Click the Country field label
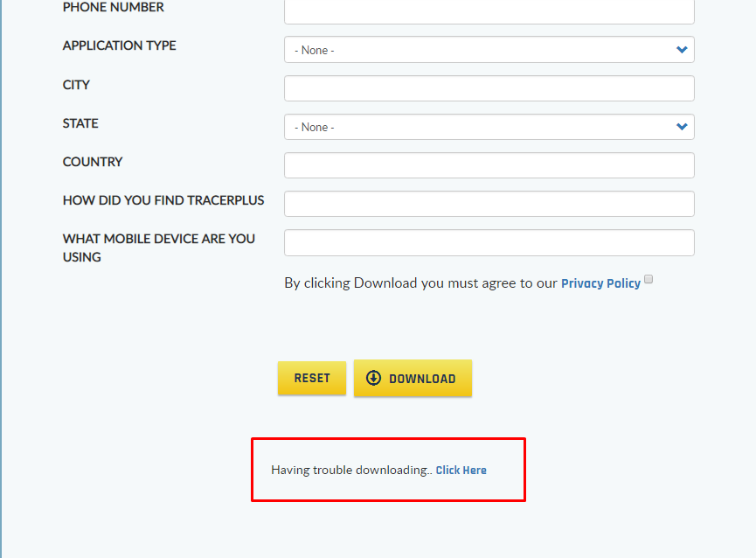This screenshot has width=756, height=558. click(x=93, y=162)
